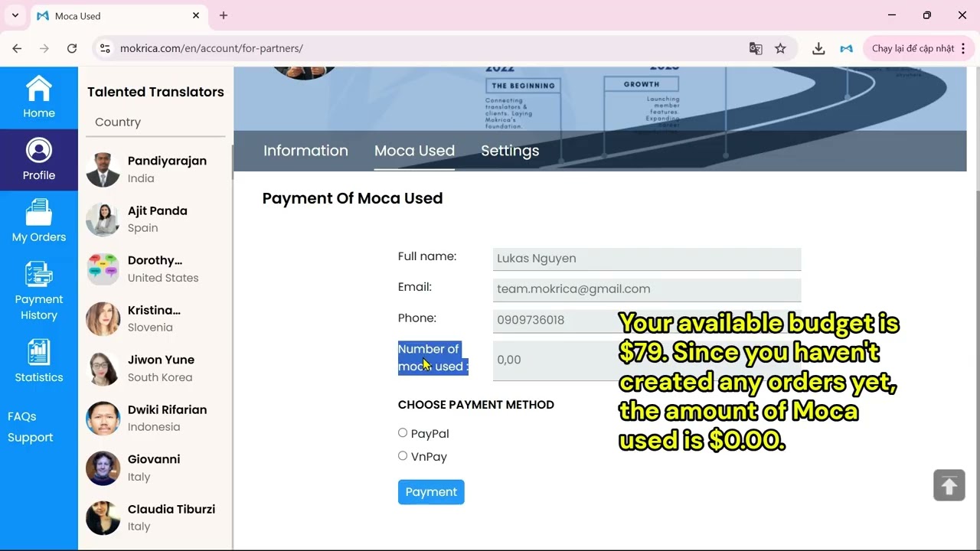Open Pandiyarajan's translator avatar
The width and height of the screenshot is (980, 551).
pyautogui.click(x=103, y=170)
